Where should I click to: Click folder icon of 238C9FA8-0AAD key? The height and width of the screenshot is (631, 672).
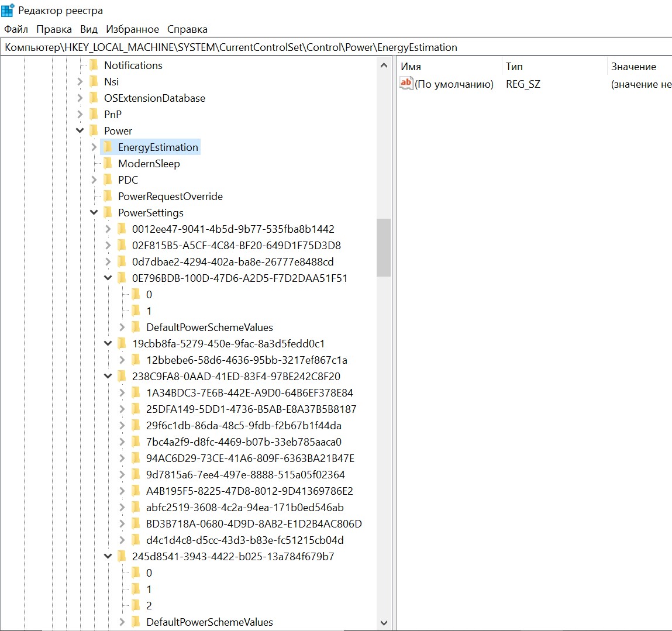[122, 376]
